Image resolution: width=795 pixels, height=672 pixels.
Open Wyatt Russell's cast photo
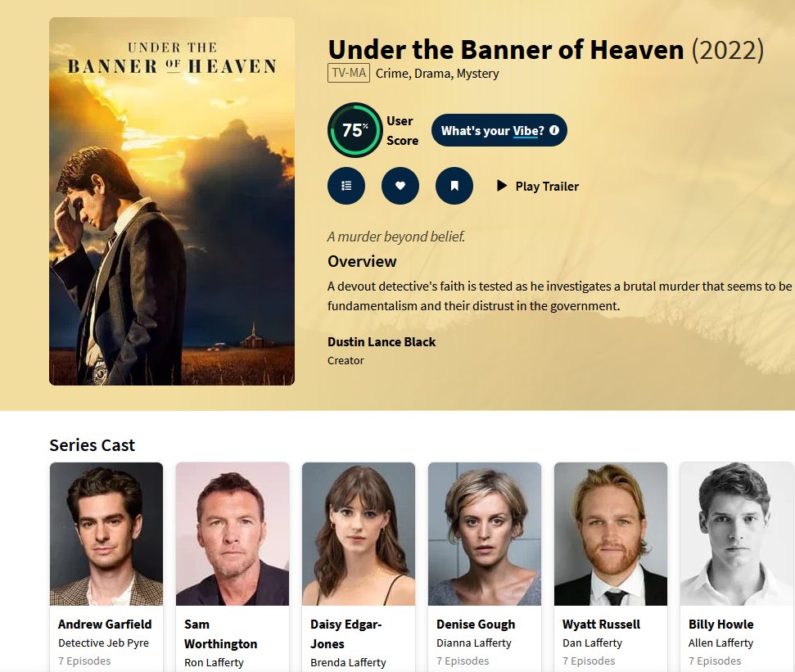coord(611,534)
